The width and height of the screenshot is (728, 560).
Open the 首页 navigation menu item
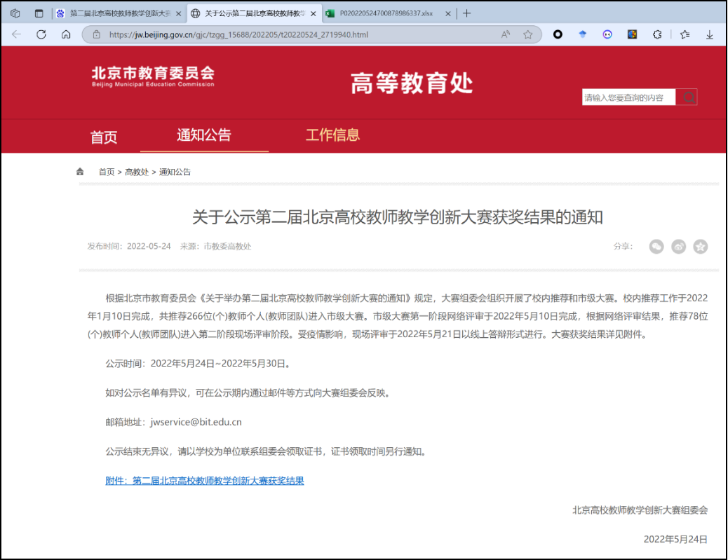tap(104, 137)
